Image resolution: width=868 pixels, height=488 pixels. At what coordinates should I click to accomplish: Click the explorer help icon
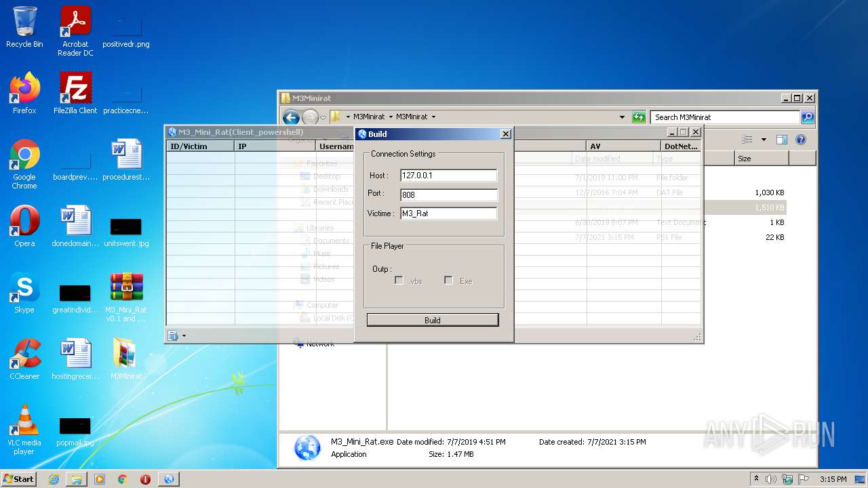click(801, 140)
